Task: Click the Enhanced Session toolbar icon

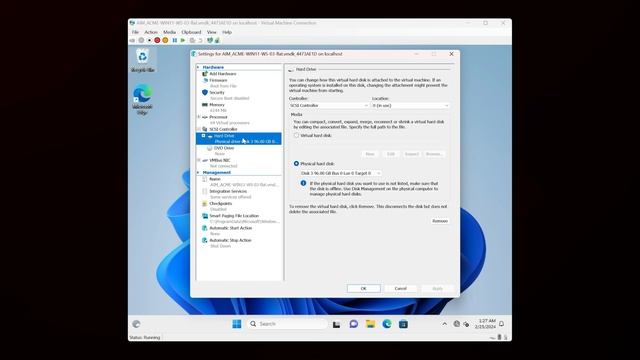Action: [x=210, y=40]
